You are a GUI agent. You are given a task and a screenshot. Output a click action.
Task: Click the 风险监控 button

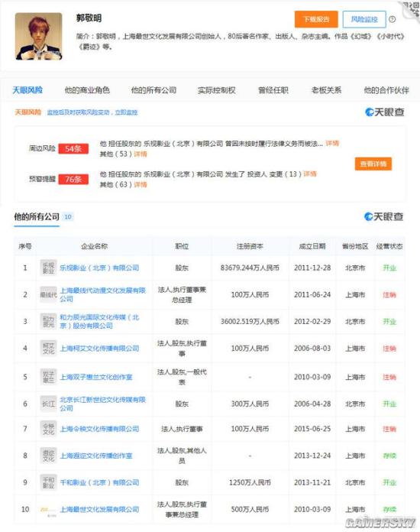point(364,19)
